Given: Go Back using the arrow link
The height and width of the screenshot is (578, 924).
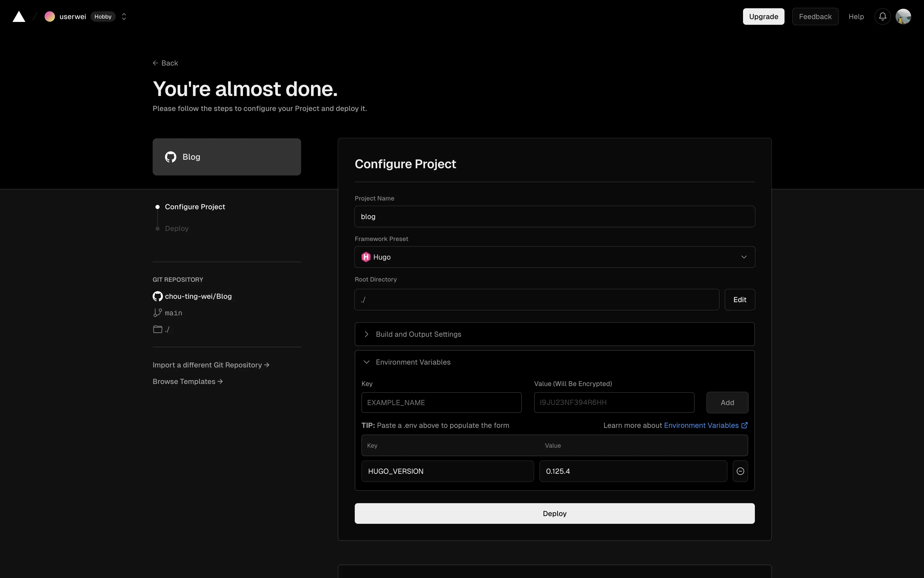Looking at the screenshot, I should tap(165, 63).
